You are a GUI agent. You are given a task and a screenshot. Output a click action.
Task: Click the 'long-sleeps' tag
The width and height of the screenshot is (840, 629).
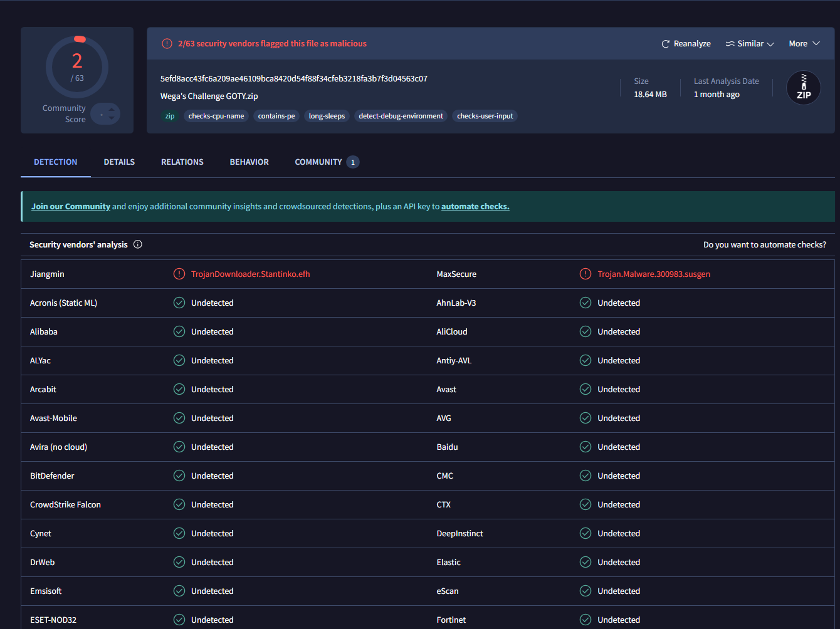tap(327, 116)
